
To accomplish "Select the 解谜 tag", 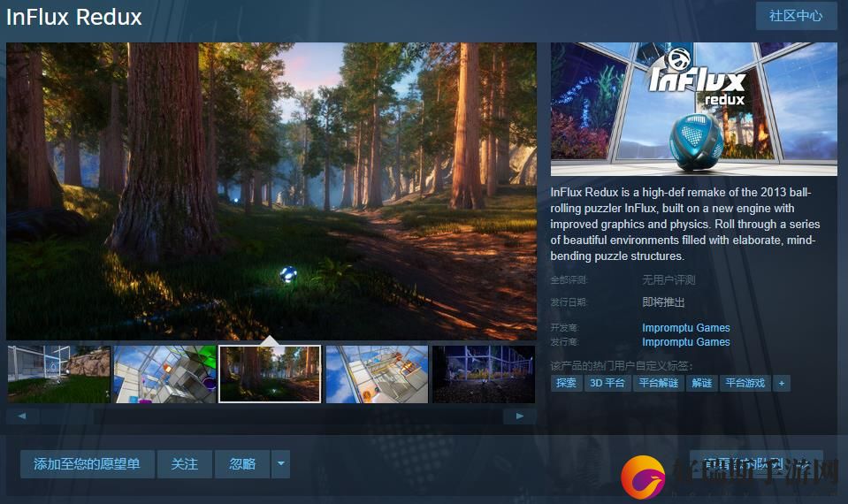I will (x=701, y=383).
